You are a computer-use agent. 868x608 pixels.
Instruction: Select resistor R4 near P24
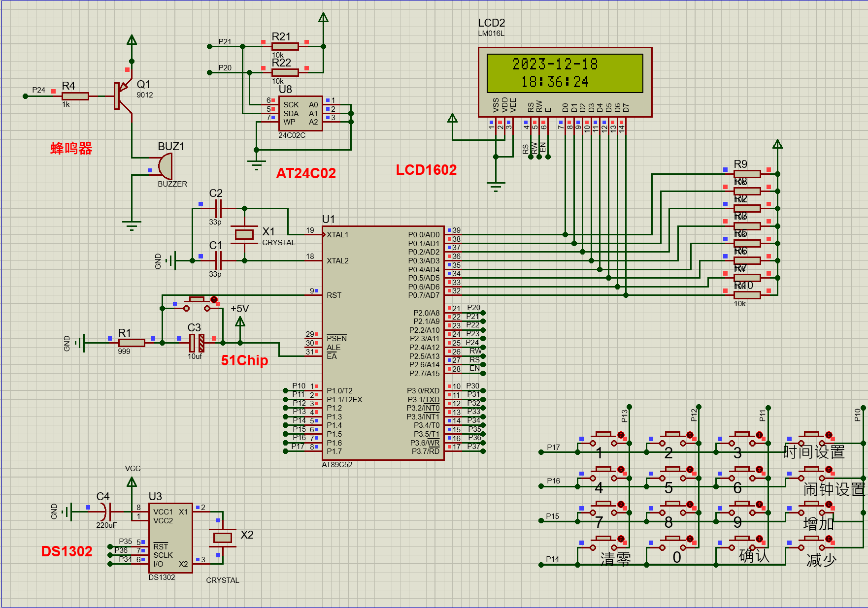75,96
